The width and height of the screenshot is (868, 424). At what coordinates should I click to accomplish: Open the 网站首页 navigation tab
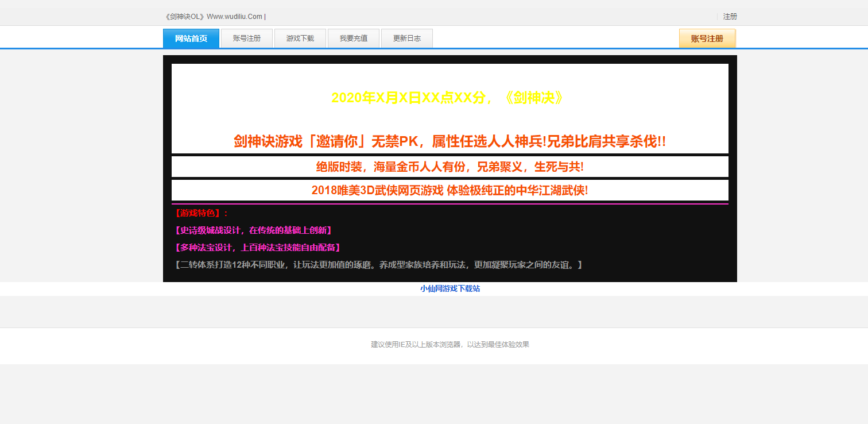[191, 38]
